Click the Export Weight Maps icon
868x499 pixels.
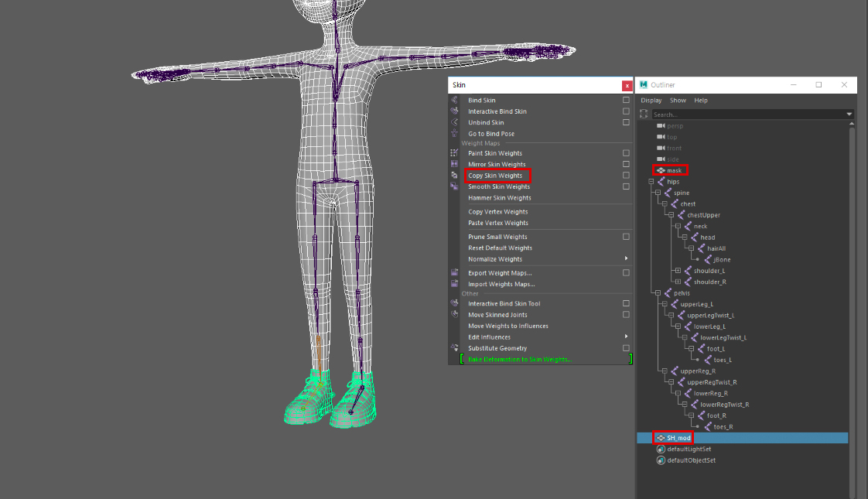click(x=453, y=273)
